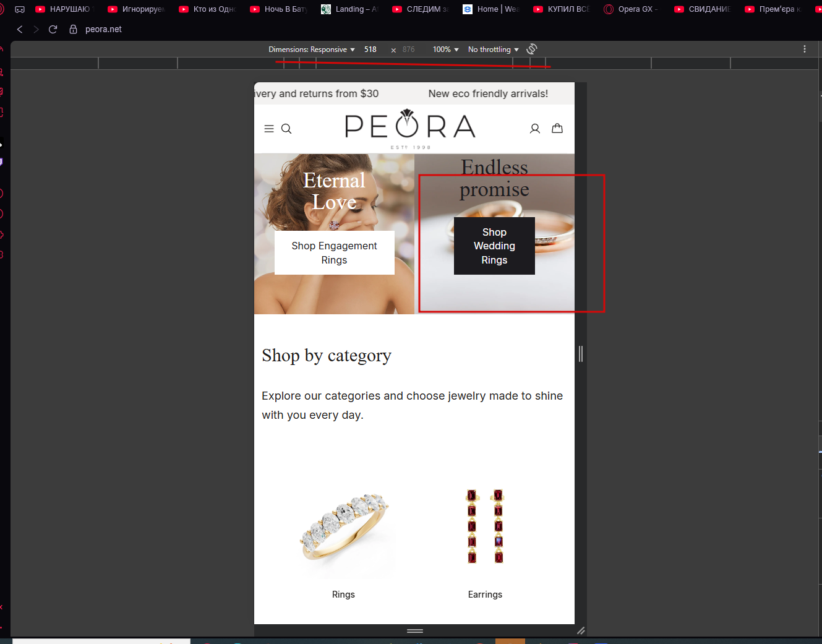
Task: Open the No throttling dropdown
Action: [494, 49]
